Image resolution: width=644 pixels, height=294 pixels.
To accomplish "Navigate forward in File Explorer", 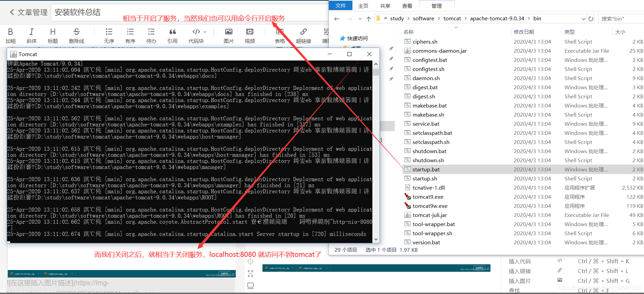I will click(x=350, y=19).
